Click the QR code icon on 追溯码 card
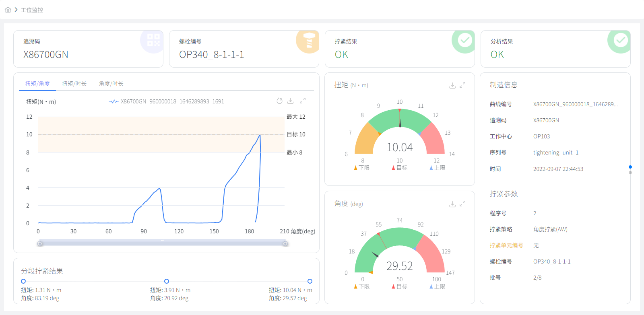The image size is (644, 315). 153,40
